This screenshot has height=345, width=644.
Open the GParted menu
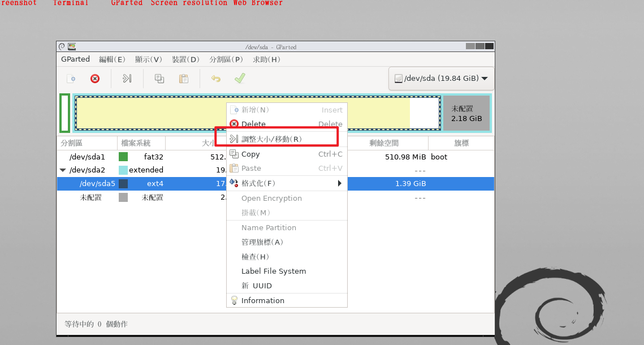tap(75, 59)
